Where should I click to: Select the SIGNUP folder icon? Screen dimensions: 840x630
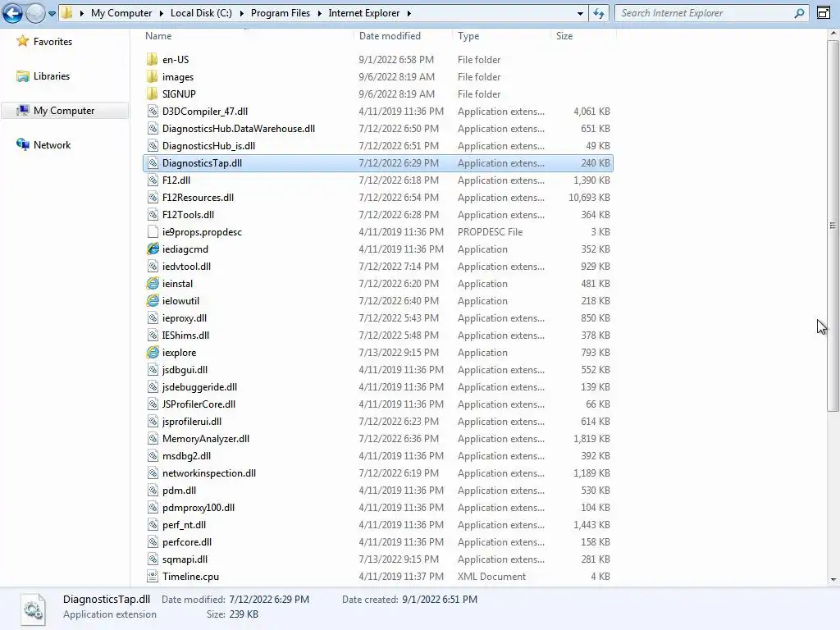click(x=152, y=94)
